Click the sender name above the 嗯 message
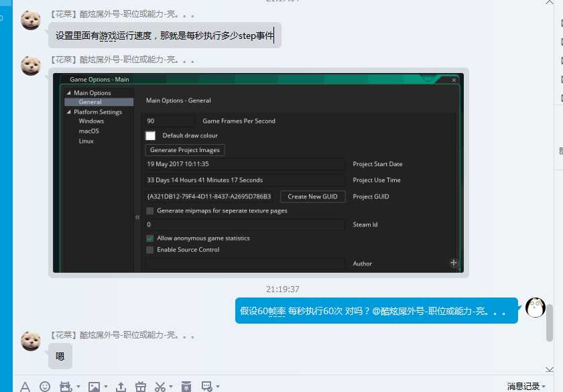 [x=122, y=335]
